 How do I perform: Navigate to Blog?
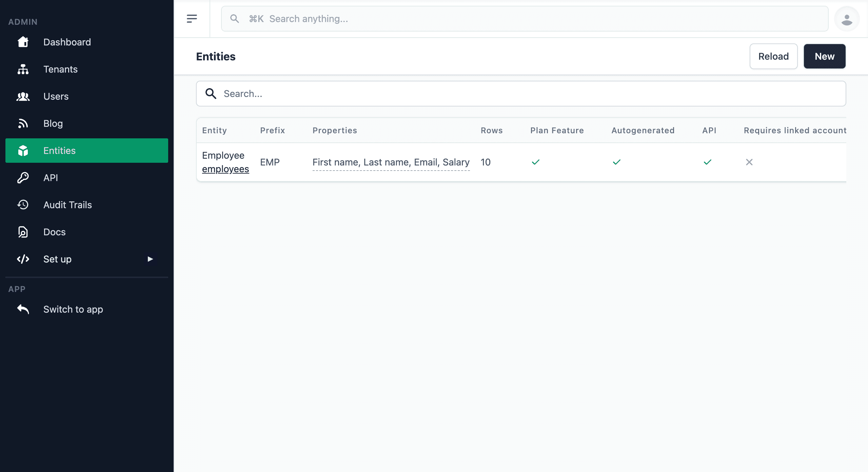point(87,123)
